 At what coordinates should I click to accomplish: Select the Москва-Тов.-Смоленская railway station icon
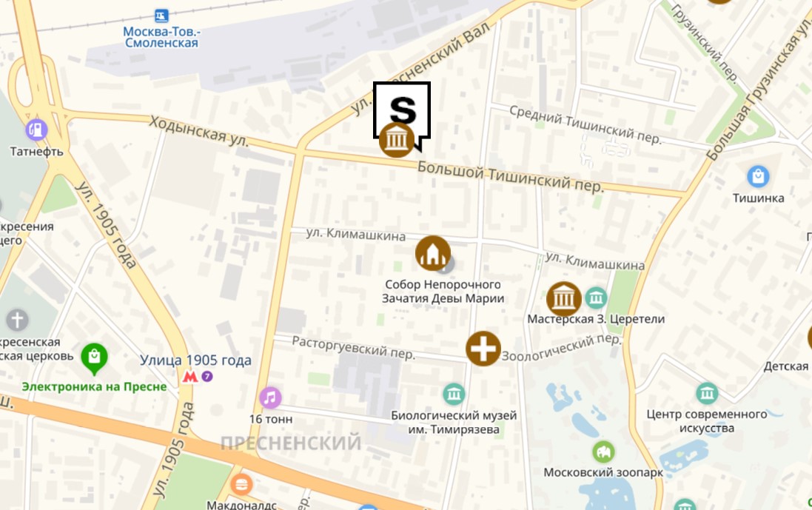click(x=161, y=16)
